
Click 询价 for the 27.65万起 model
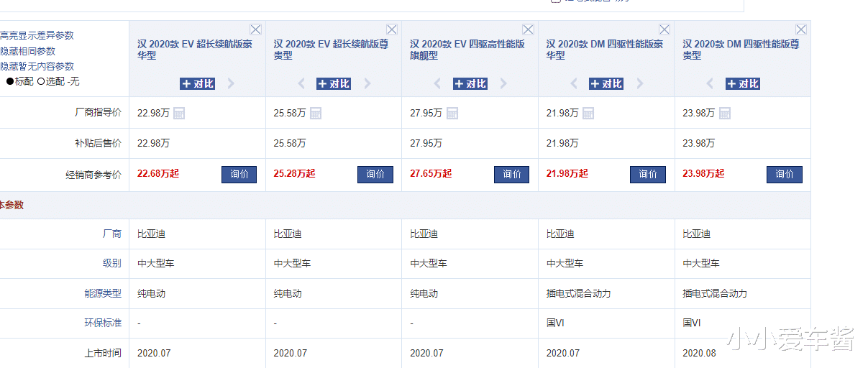point(512,174)
